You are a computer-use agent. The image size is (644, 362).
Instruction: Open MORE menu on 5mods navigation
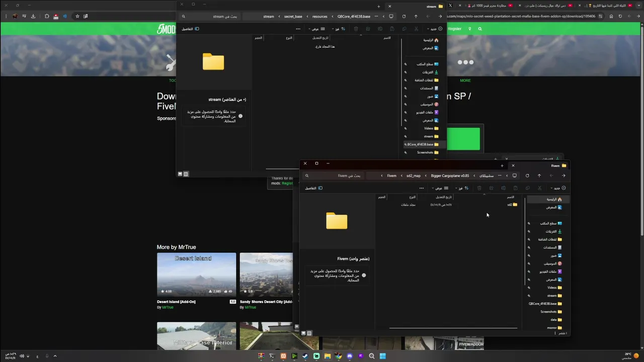click(x=465, y=80)
